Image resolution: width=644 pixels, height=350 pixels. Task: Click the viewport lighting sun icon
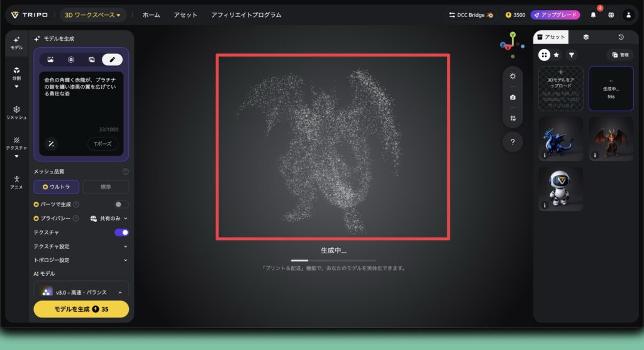(513, 76)
